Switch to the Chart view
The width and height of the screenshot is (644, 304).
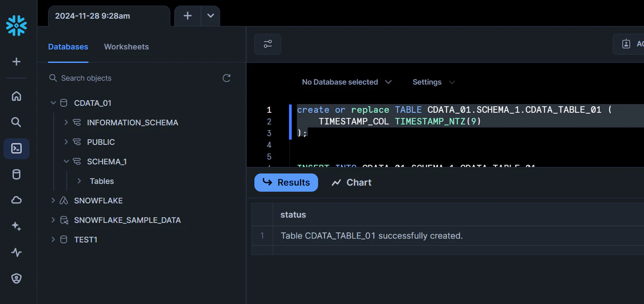coord(351,183)
